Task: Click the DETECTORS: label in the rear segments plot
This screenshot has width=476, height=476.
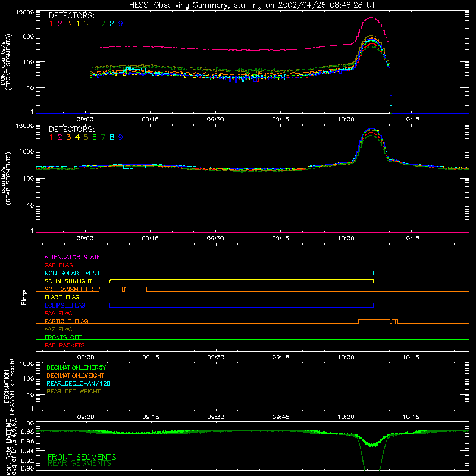Action: point(71,129)
